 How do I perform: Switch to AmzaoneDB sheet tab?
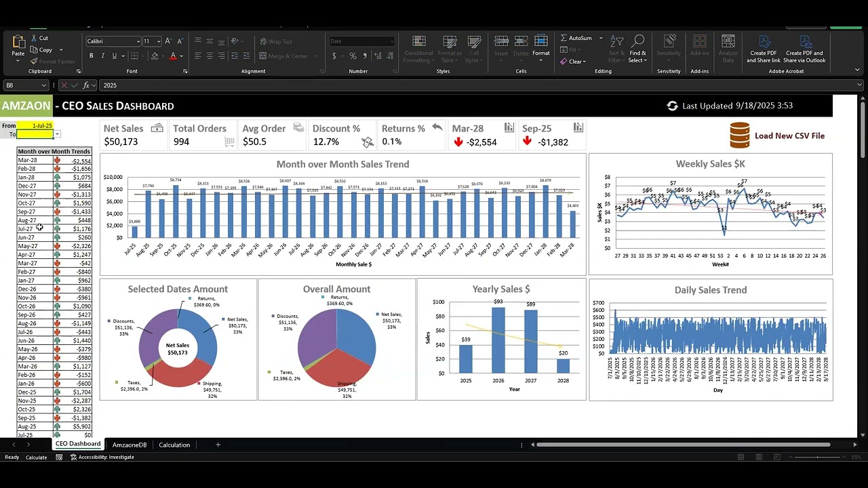tap(130, 445)
